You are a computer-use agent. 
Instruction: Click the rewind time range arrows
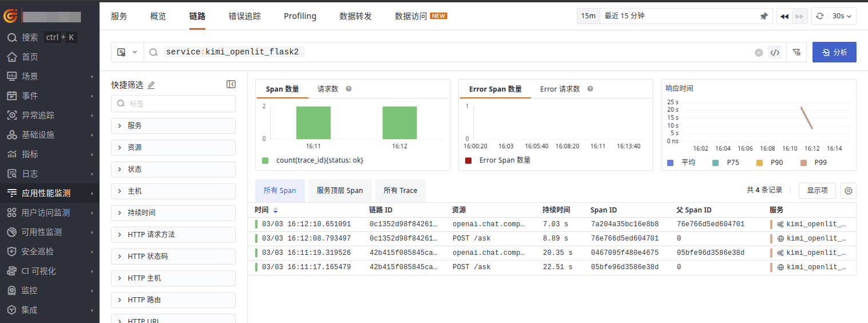(x=784, y=16)
